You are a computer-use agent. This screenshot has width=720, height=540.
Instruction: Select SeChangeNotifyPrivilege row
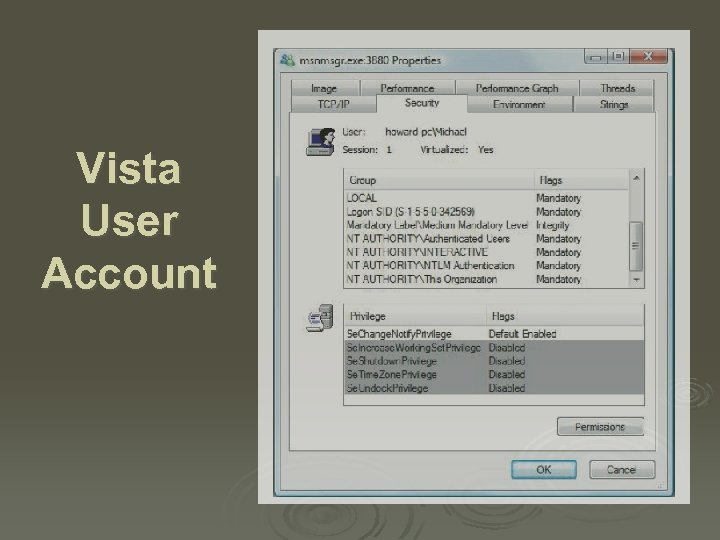pyautogui.click(x=494, y=334)
